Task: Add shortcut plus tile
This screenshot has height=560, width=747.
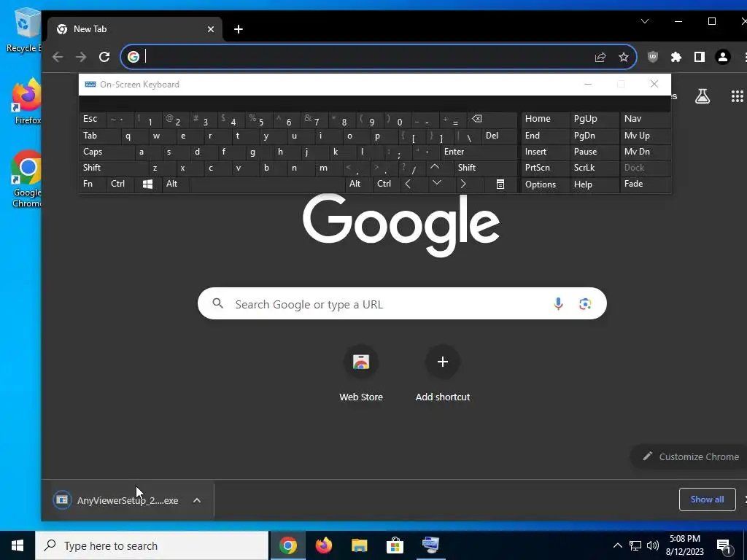Action: (443, 373)
